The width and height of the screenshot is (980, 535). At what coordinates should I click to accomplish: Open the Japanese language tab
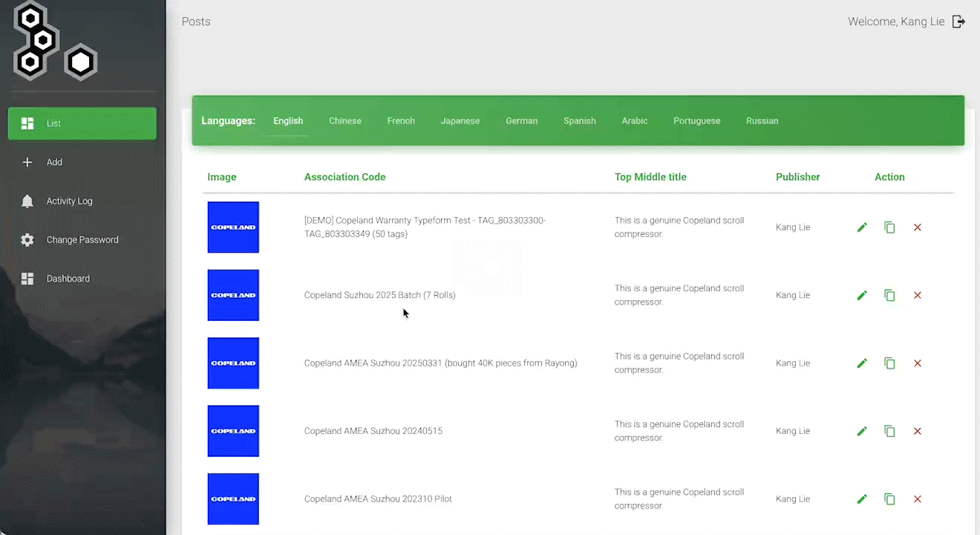[x=460, y=120]
